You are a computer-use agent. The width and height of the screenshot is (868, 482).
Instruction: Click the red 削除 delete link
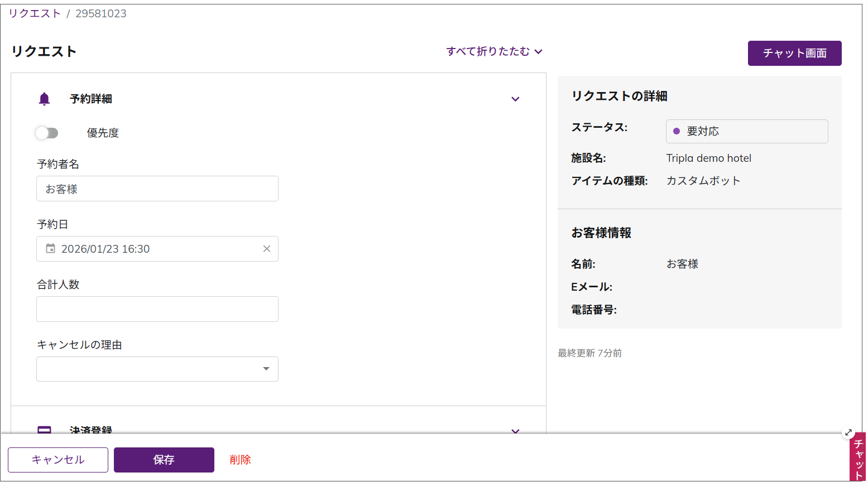pyautogui.click(x=240, y=460)
